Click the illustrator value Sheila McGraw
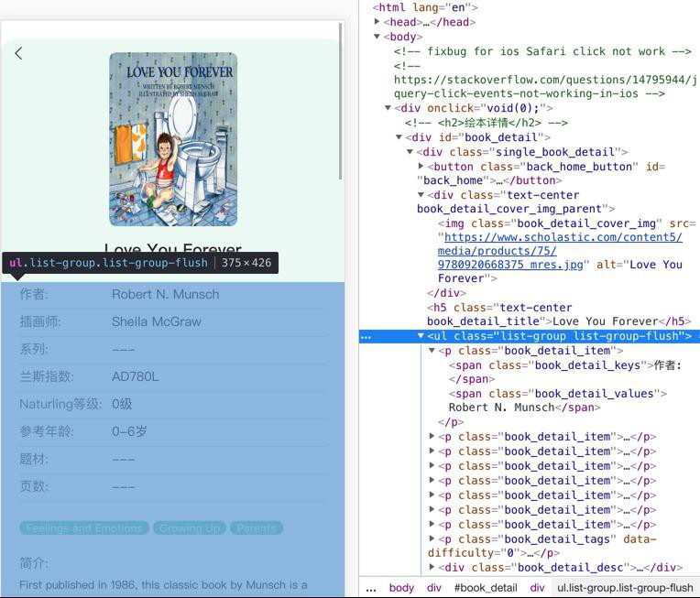The width and height of the screenshot is (700, 598). 157,321
